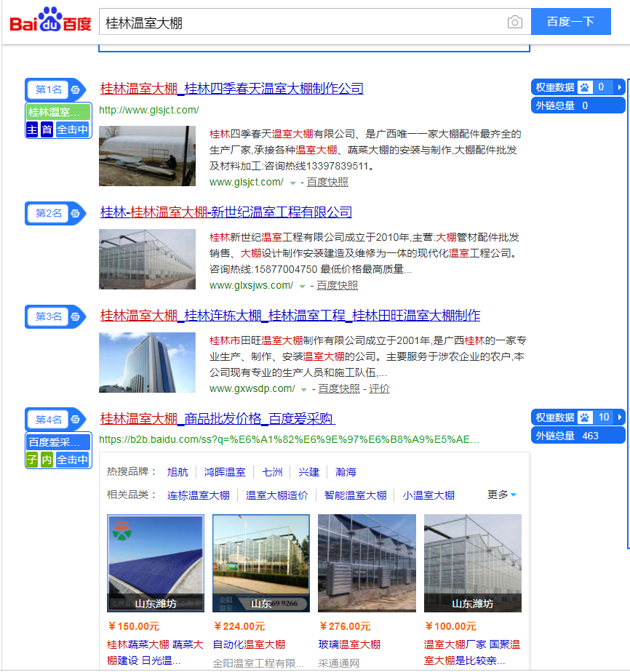Select hot brand 旭航
The image size is (630, 672).
178,472
